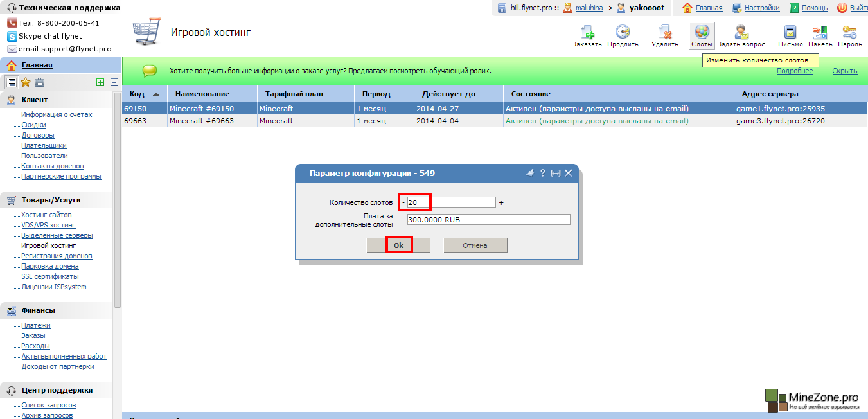Click the Продлить (renew) toolbar icon
The image size is (868, 419).
pyautogui.click(x=623, y=33)
